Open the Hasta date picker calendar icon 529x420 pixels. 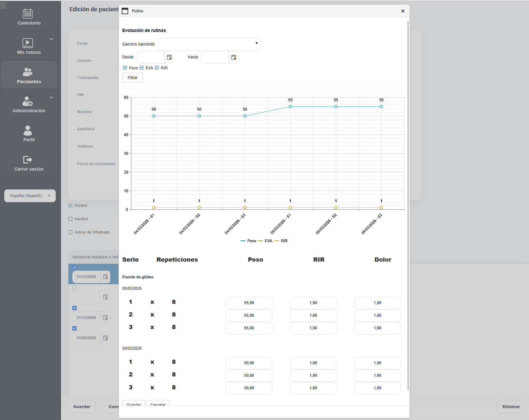coord(234,57)
